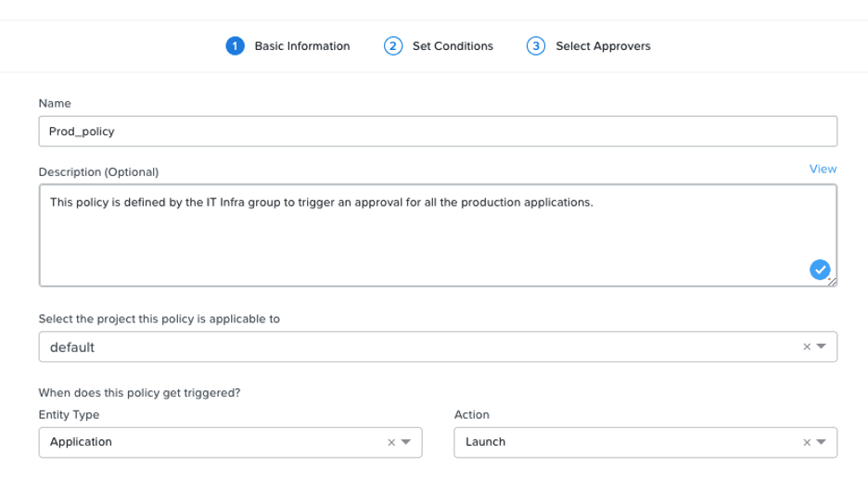This screenshot has height=480, width=868.
Task: Go to the Basic Information step
Action: tap(302, 46)
